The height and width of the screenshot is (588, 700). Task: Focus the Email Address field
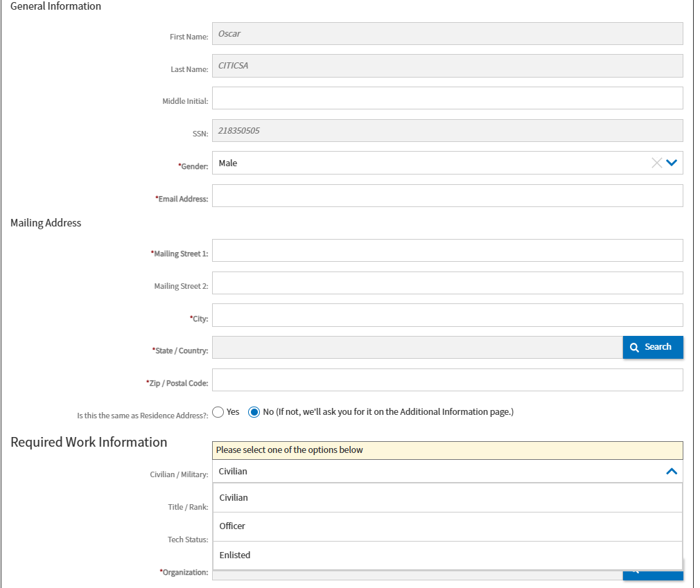(447, 196)
